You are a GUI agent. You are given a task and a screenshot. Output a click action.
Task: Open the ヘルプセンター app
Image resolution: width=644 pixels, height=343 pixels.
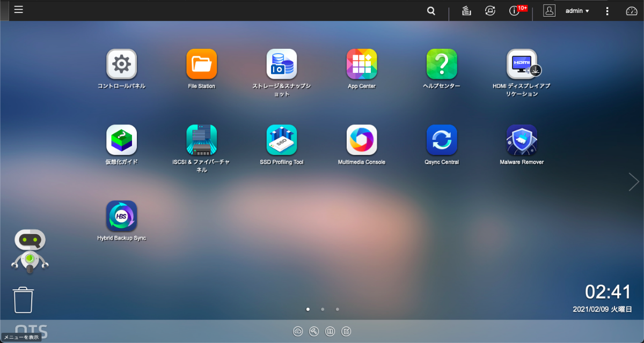point(442,64)
